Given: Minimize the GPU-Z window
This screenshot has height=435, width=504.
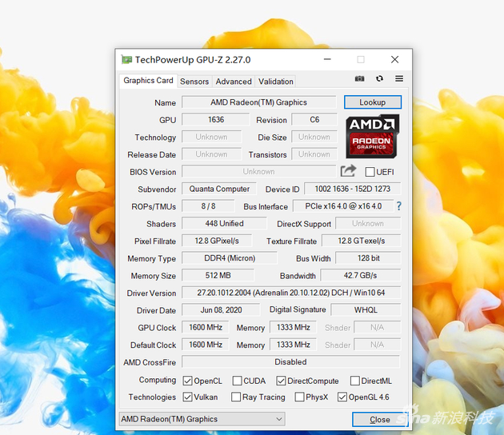Looking at the screenshot, I should pyautogui.click(x=327, y=59).
